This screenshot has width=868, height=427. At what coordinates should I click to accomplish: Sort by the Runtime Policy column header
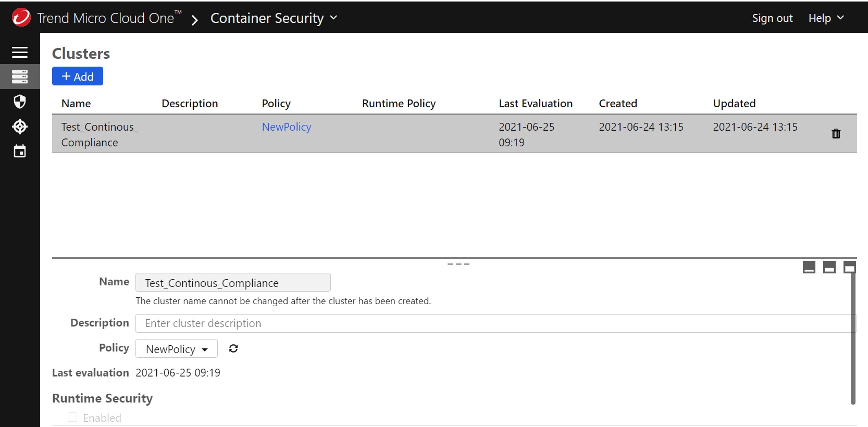pos(399,104)
